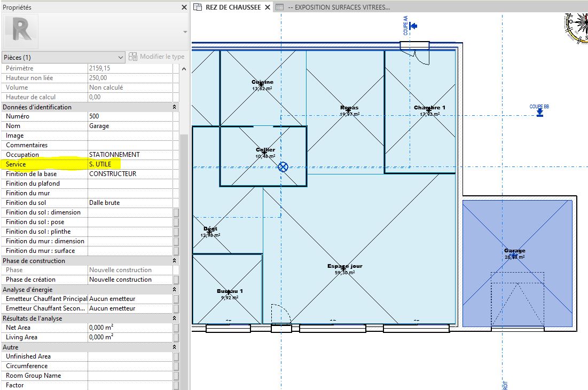Toggle the parameter button beside Phase de création

coord(176,280)
